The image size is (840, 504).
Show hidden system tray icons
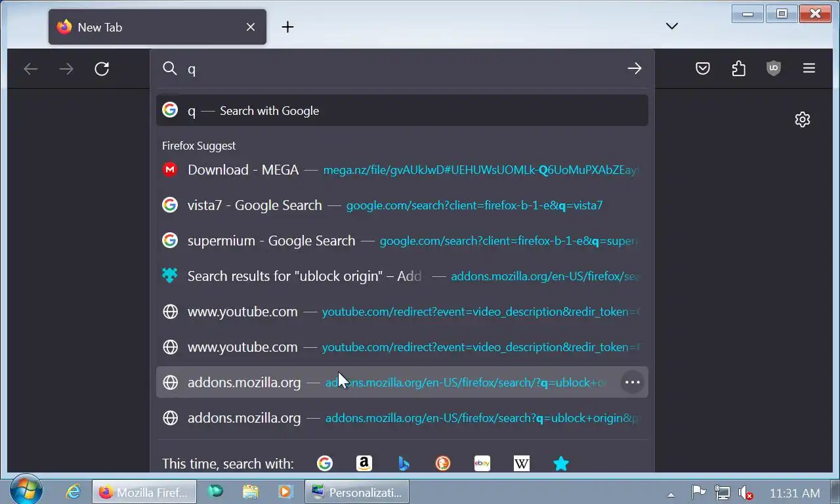[x=671, y=494]
